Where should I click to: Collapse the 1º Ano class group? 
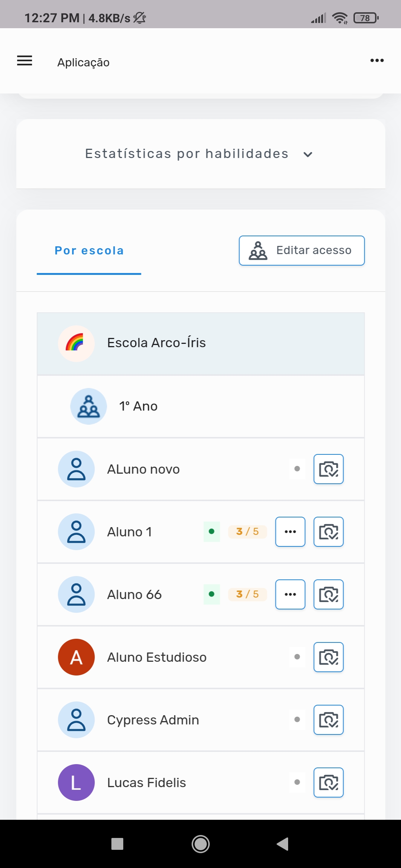[x=200, y=406]
